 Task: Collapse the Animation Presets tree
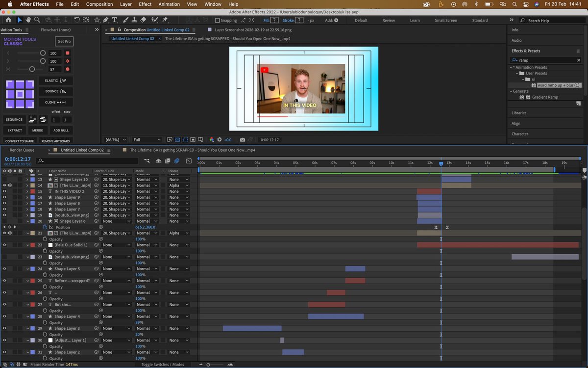512,67
